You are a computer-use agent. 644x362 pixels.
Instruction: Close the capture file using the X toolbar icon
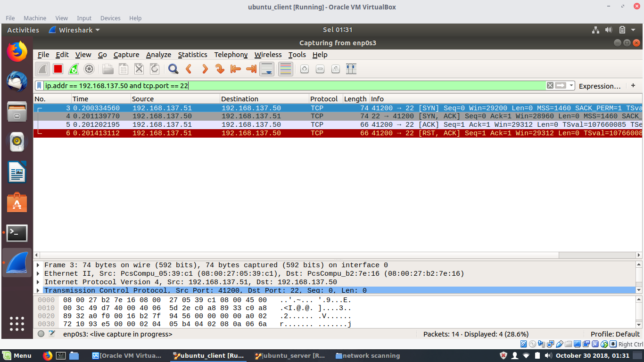pos(139,69)
